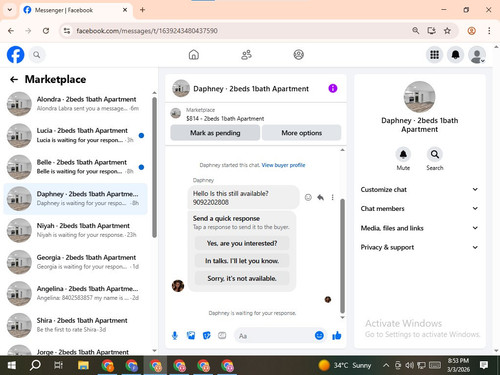Image resolution: width=500 pixels, height=375 pixels.
Task: Open the Windows Start button
Action: pyautogui.click(x=12, y=365)
